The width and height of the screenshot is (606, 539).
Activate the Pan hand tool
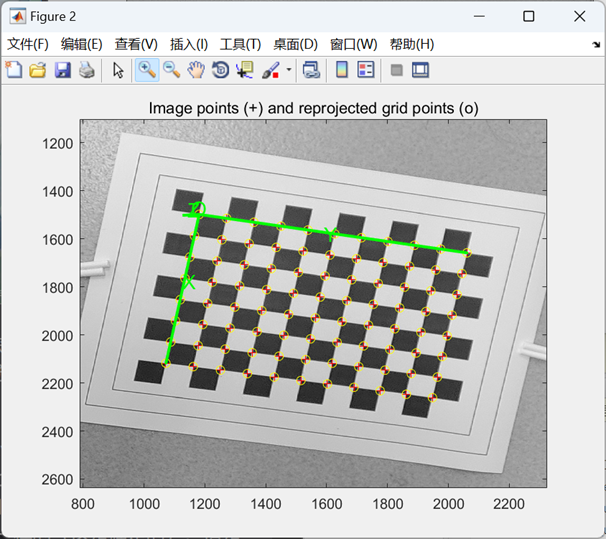[196, 70]
